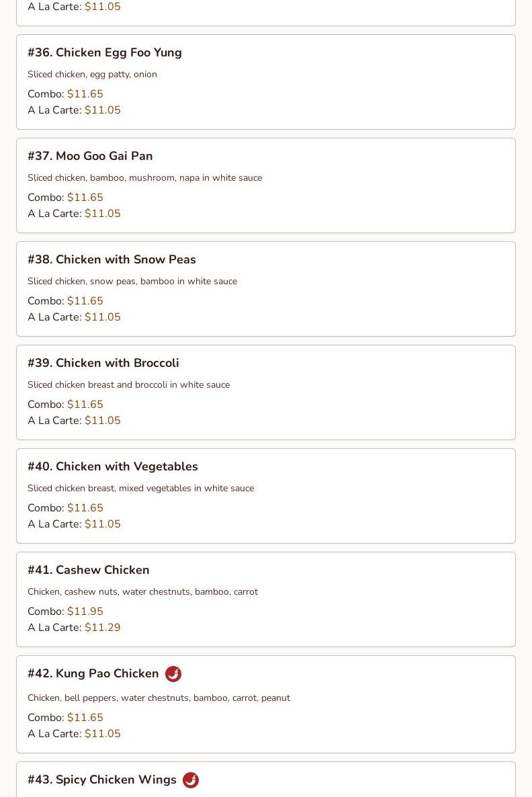Open #40 Chicken with Vegetables item
532x797 pixels.
pos(113,466)
